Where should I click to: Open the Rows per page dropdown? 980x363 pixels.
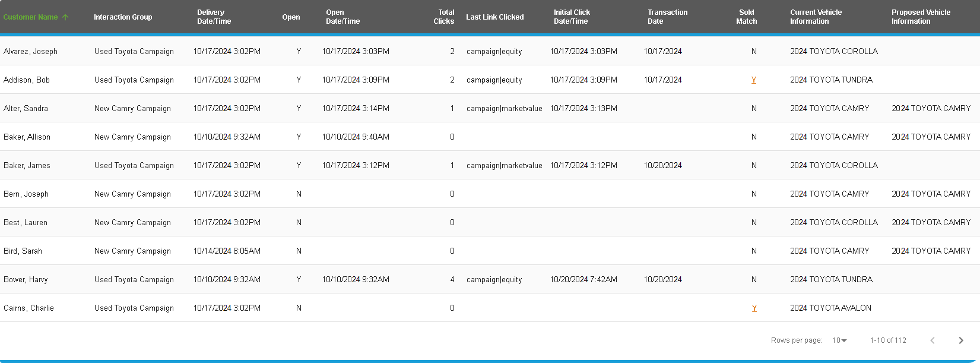(839, 340)
